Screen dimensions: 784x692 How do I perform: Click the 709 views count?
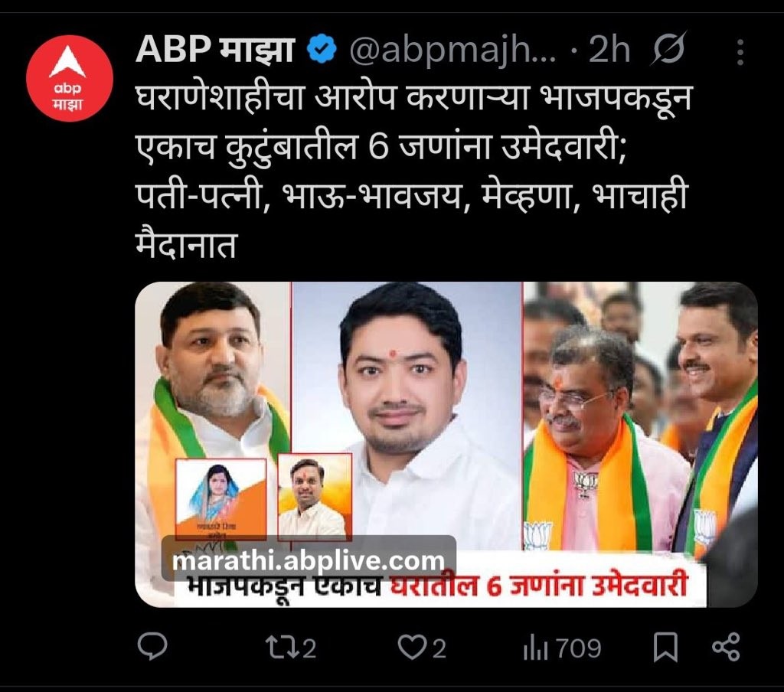pyautogui.click(x=579, y=649)
